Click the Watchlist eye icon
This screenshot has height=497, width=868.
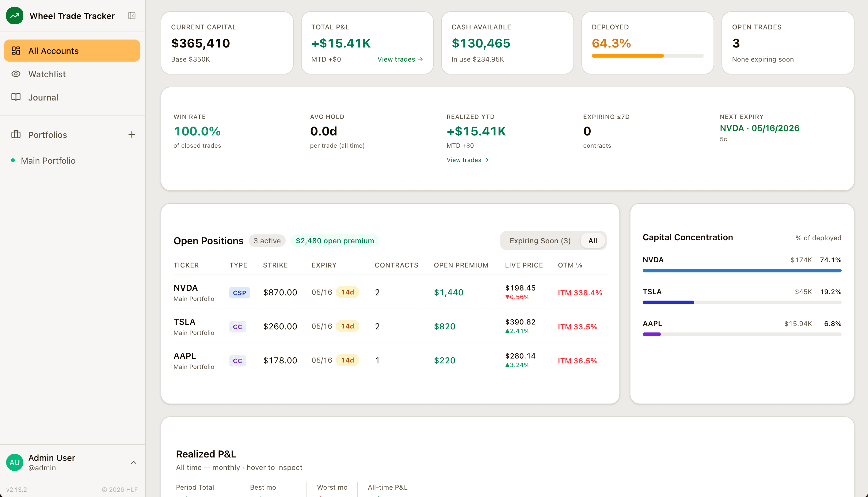click(x=16, y=74)
